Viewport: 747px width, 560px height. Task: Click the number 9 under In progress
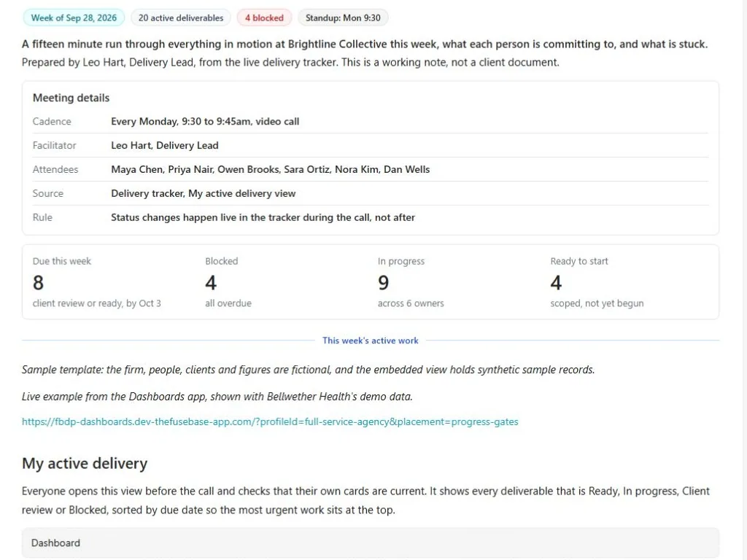click(x=384, y=283)
